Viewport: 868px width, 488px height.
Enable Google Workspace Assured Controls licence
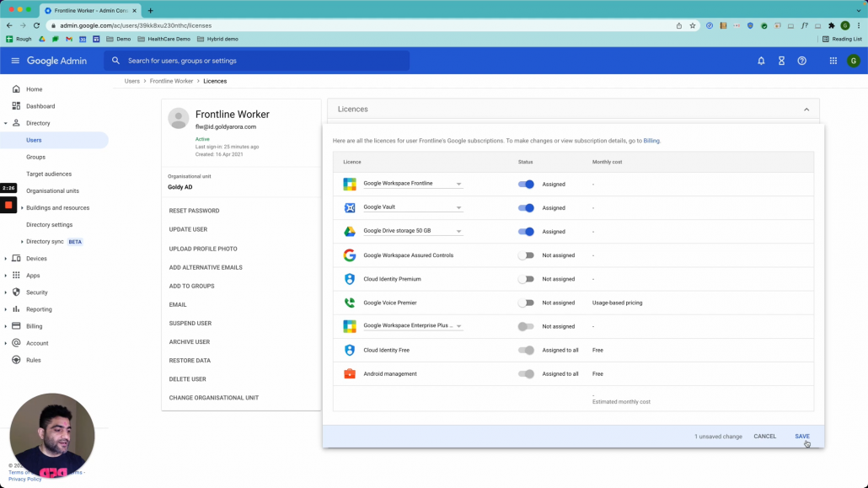click(x=526, y=255)
